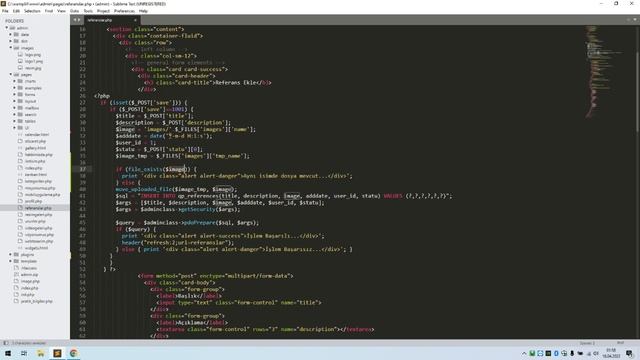Click the FOLDERS heading in sidebar
Screen dimensions: 640x360
point(14,21)
